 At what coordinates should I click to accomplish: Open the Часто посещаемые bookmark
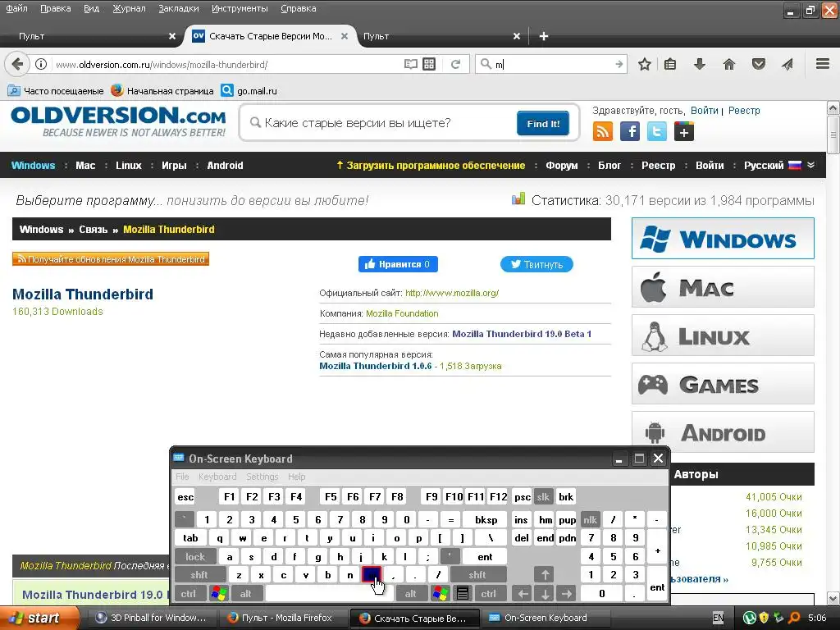57,91
